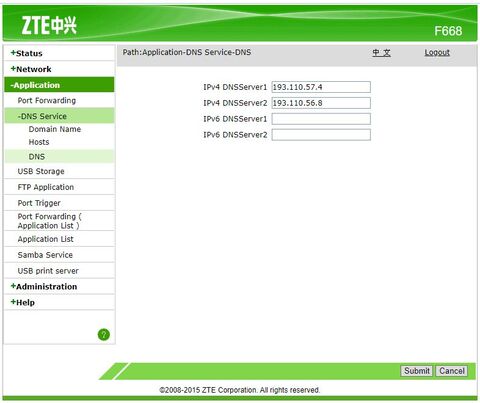Submit the DNS settings
480x403 pixels.
click(x=417, y=371)
